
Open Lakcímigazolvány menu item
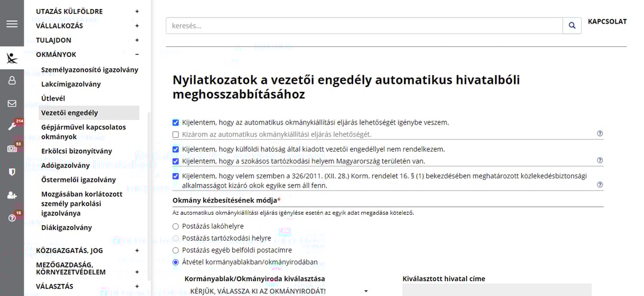[71, 84]
